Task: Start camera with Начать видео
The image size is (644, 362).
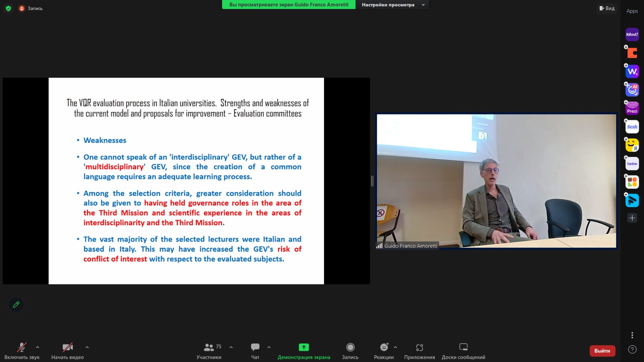Action: [67, 350]
